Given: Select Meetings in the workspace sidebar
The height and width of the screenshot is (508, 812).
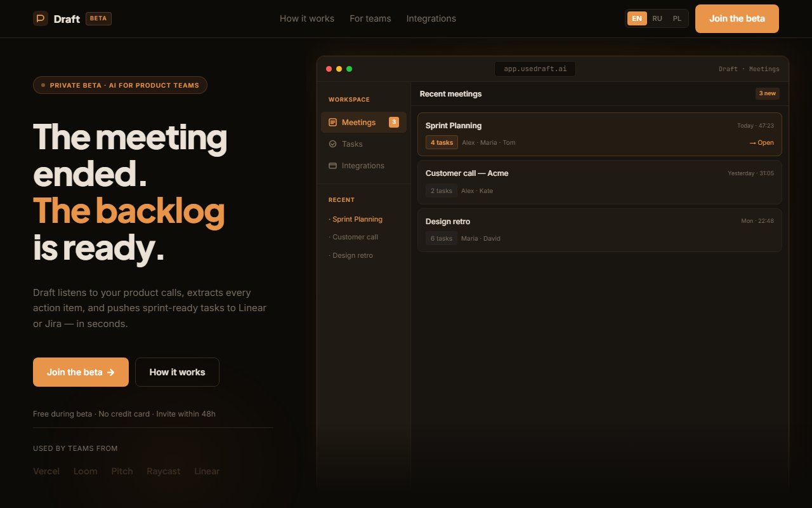Looking at the screenshot, I should (363, 122).
